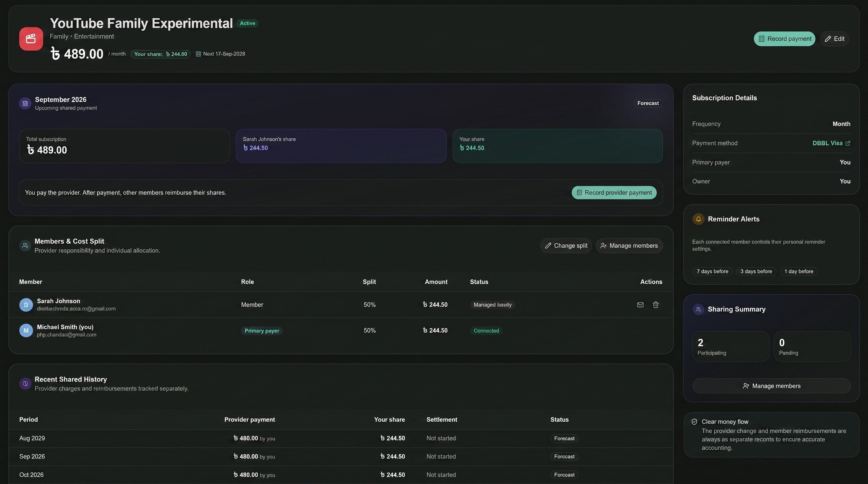Click the Oct 2026 period row
Screen dimensions: 868x484
tap(341, 475)
